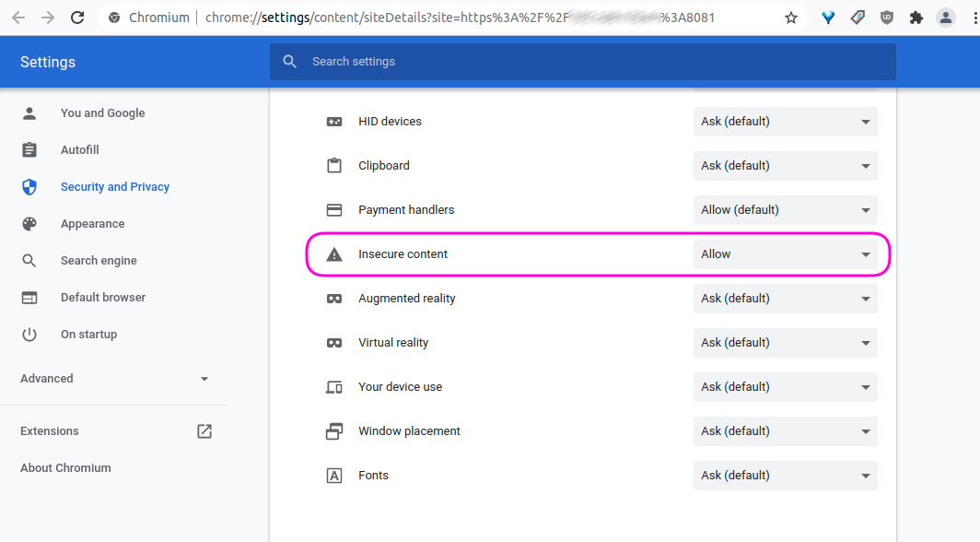This screenshot has height=542, width=980.
Task: Open the browser profile avatar icon
Action: click(945, 17)
